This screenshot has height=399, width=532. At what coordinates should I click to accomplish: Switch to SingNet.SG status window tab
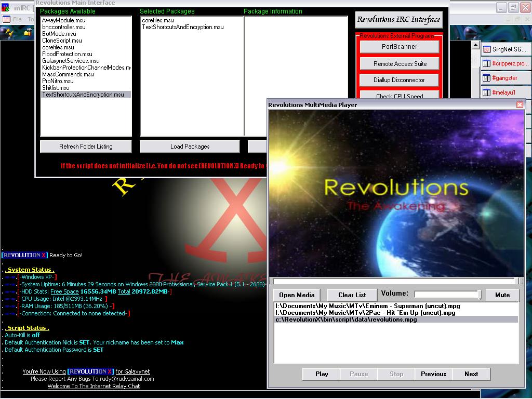click(506, 49)
